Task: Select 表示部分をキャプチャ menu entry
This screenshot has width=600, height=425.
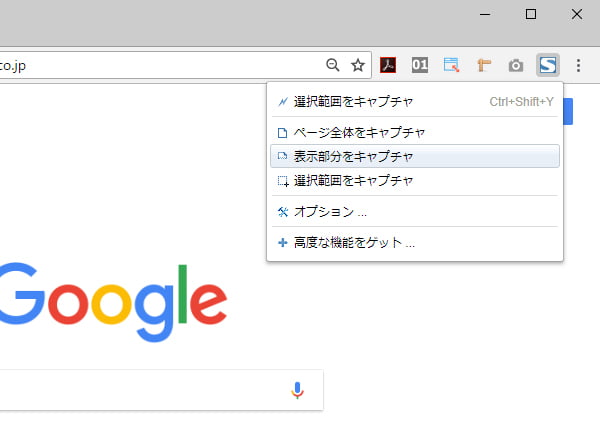Action: click(x=354, y=156)
